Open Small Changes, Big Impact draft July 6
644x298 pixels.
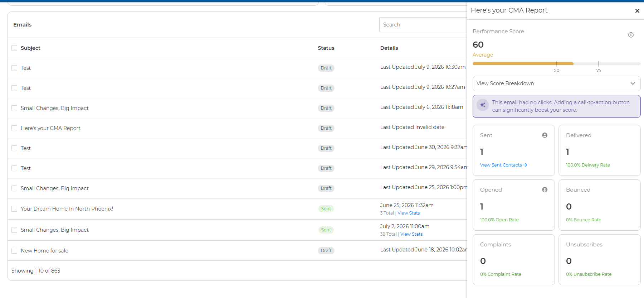point(54,108)
